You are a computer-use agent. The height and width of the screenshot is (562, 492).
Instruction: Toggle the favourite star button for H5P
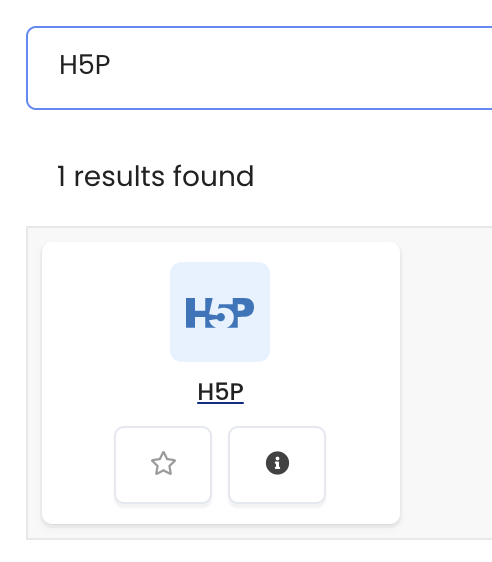tap(163, 465)
